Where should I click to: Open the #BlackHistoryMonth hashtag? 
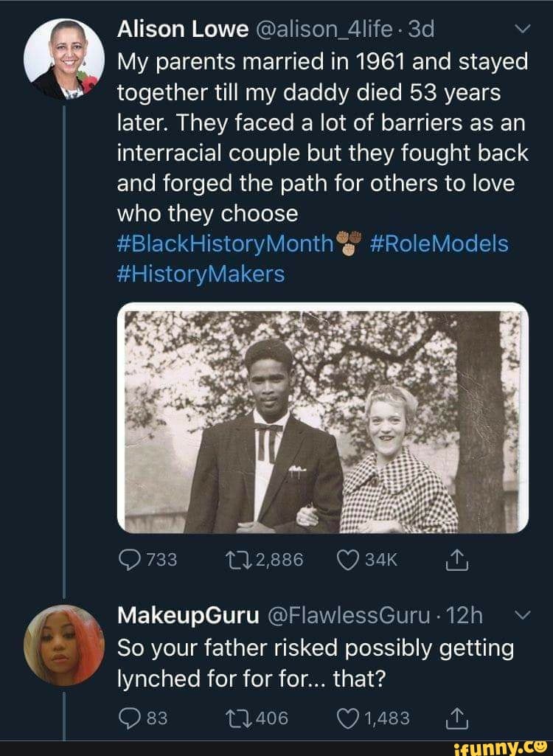coord(226,243)
